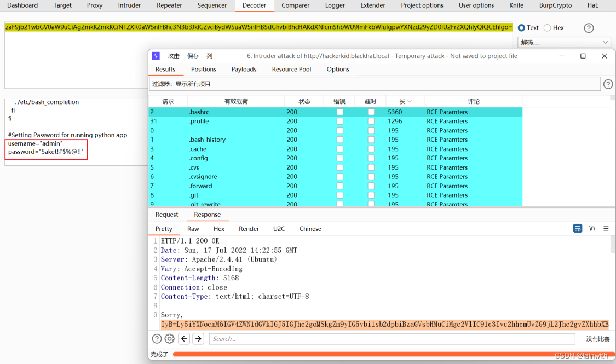
Task: Toggle timeout checkbox for .forward row
Action: pos(371,186)
